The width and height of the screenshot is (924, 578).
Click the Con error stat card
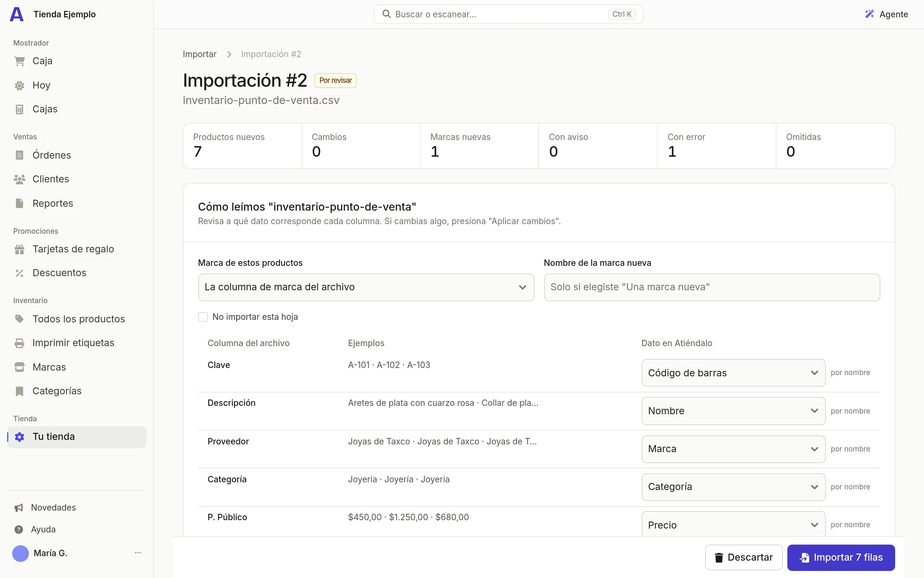[716, 146]
